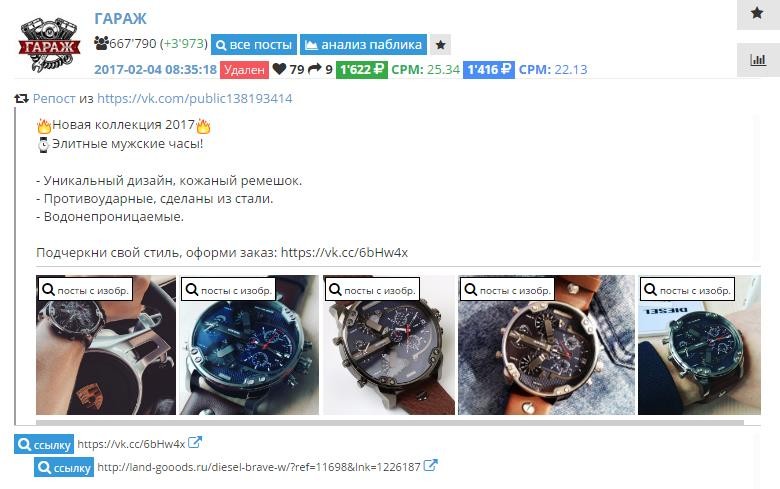The width and height of the screenshot is (780, 489).
Task: Click the star icon at top right corner
Action: (758, 13)
